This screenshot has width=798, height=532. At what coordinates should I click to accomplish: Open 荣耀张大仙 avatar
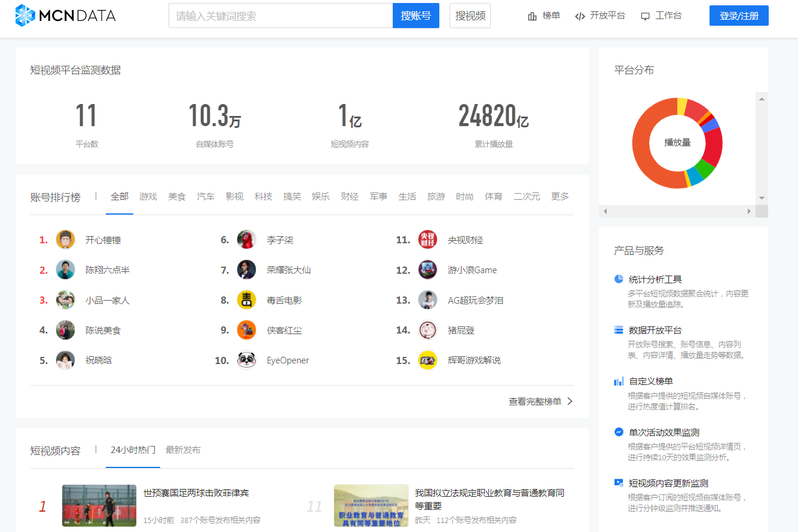tap(246, 270)
